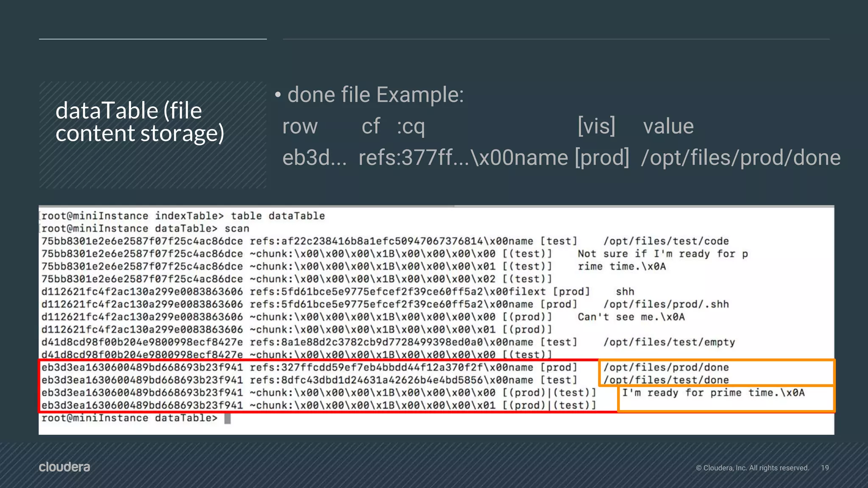Click the highlighted value "/opt/files/test/done"
Image resolution: width=868 pixels, height=488 pixels.
click(x=666, y=380)
